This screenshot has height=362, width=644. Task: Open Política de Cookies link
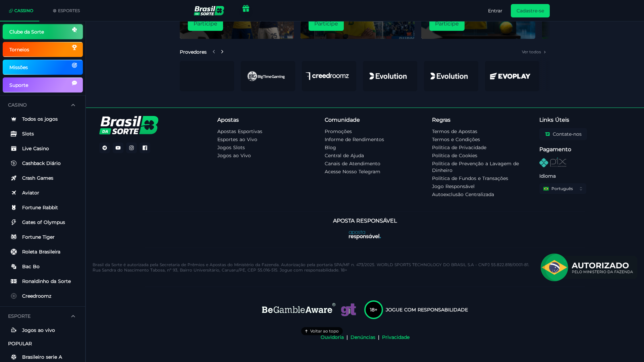(x=454, y=156)
